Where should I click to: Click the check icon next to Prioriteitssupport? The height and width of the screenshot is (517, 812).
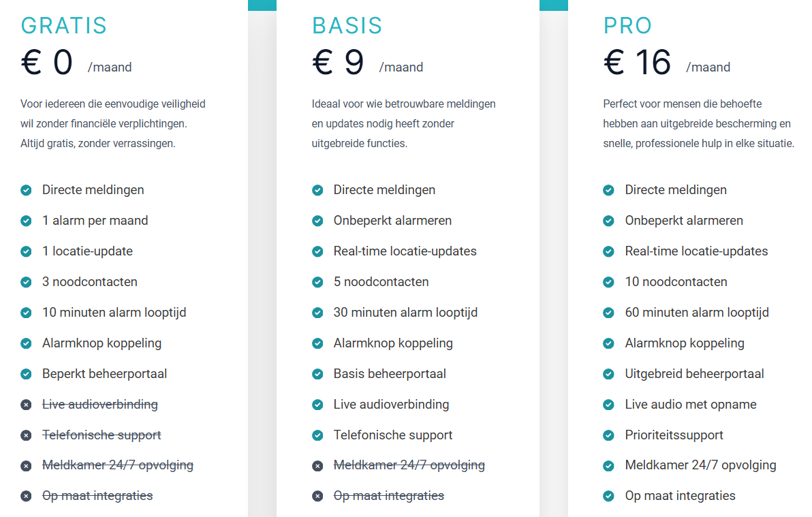click(x=609, y=435)
